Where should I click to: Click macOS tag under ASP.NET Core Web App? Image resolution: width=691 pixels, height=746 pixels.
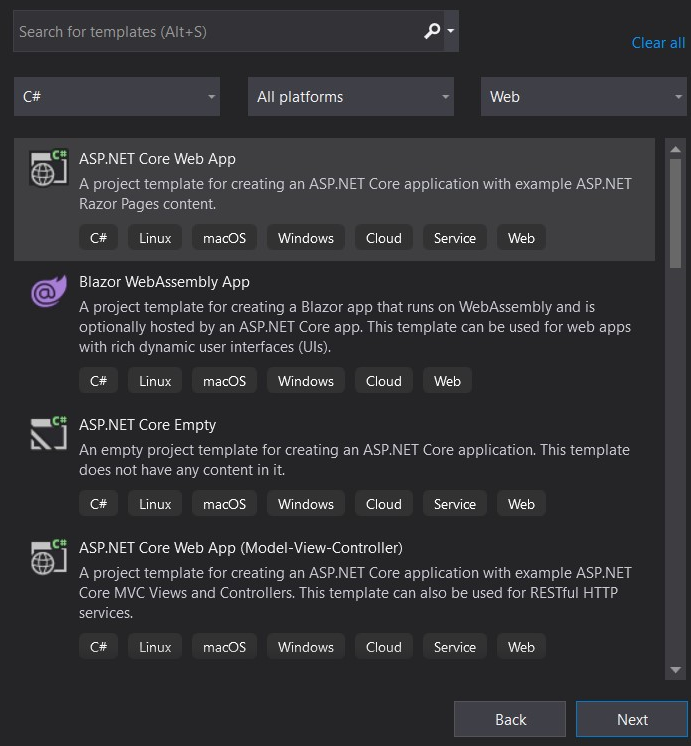[x=224, y=238]
